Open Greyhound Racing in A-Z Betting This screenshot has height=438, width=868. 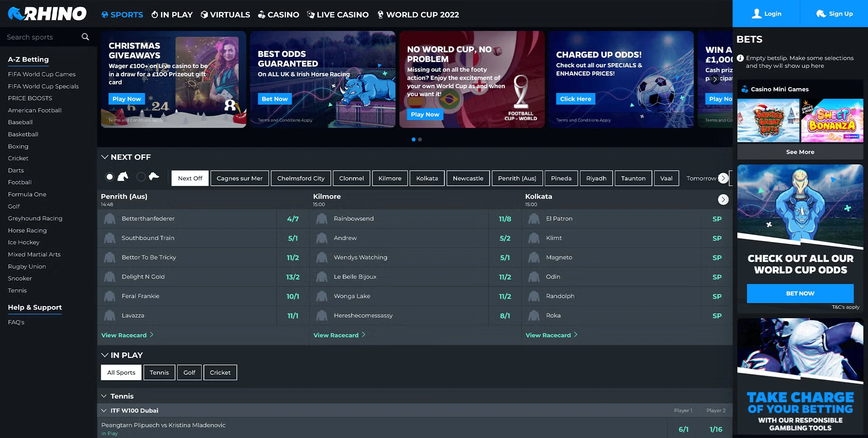35,219
